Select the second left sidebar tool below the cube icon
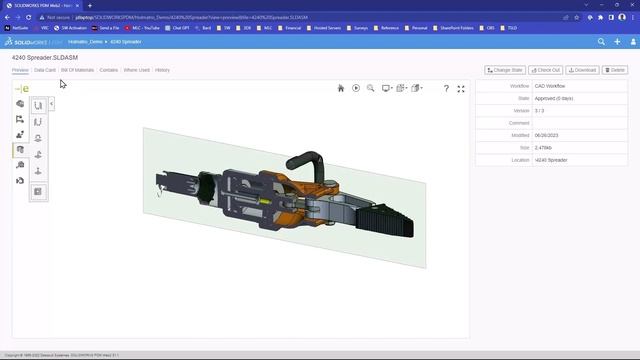The image size is (640, 360). click(20, 119)
